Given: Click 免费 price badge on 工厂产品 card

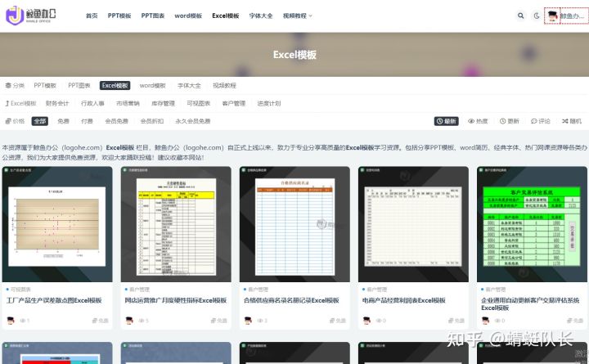Looking at the screenshot, I should coord(101,321).
